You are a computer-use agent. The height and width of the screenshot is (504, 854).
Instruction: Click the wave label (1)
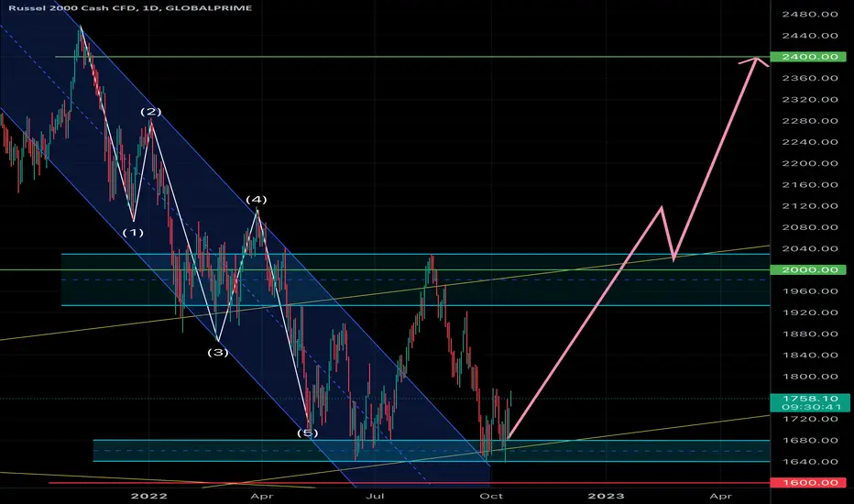pos(133,233)
